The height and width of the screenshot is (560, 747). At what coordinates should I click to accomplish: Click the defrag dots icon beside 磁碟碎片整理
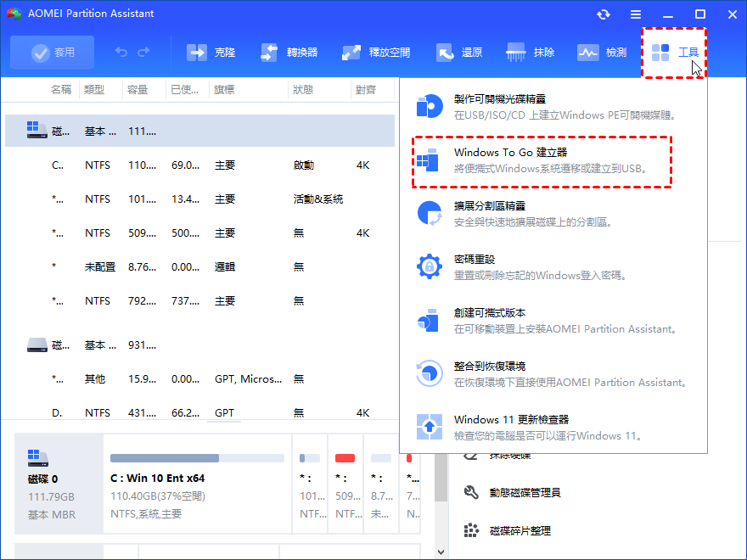tap(470, 530)
